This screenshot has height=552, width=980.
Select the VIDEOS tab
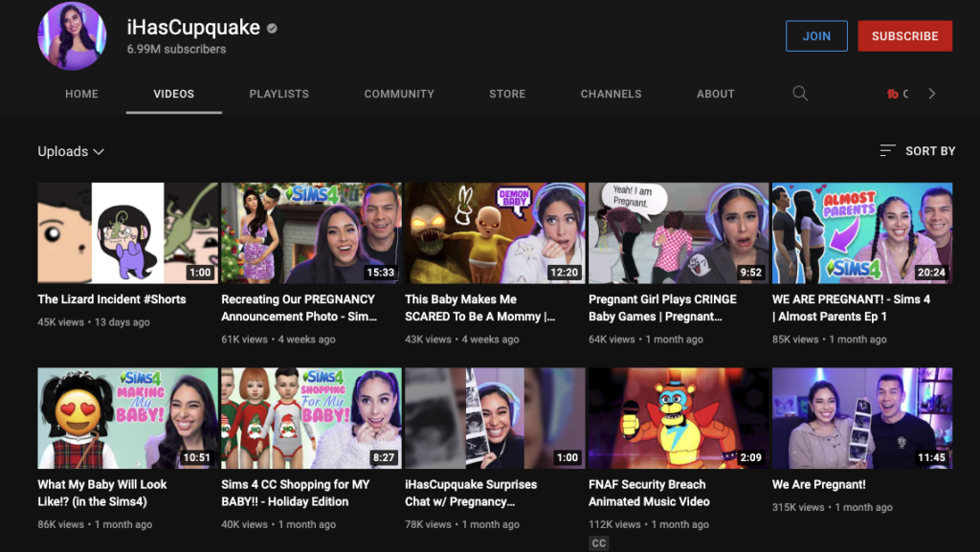pos(174,94)
